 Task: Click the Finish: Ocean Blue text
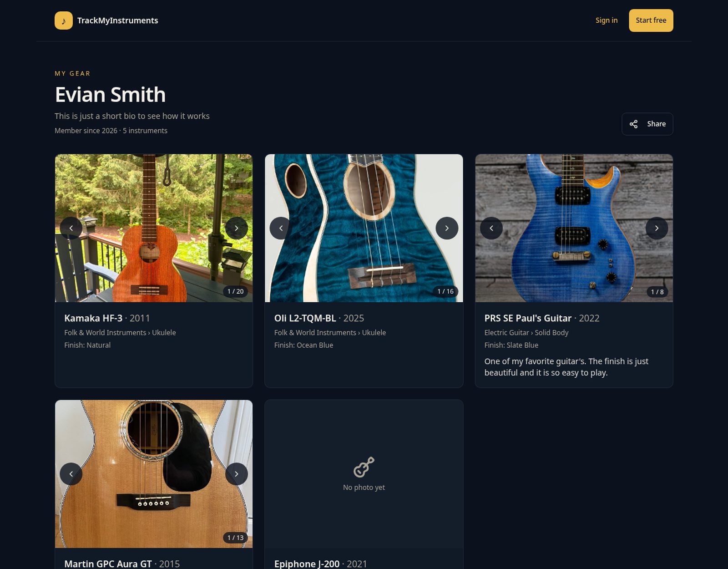pyautogui.click(x=303, y=345)
